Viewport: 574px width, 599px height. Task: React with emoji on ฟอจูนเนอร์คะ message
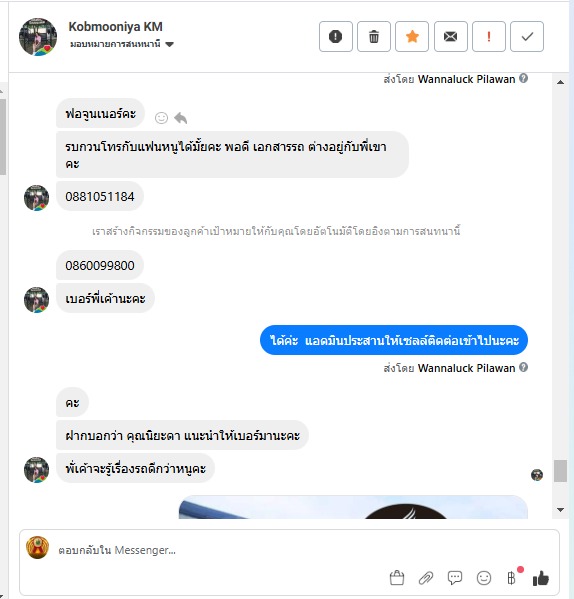[161, 118]
